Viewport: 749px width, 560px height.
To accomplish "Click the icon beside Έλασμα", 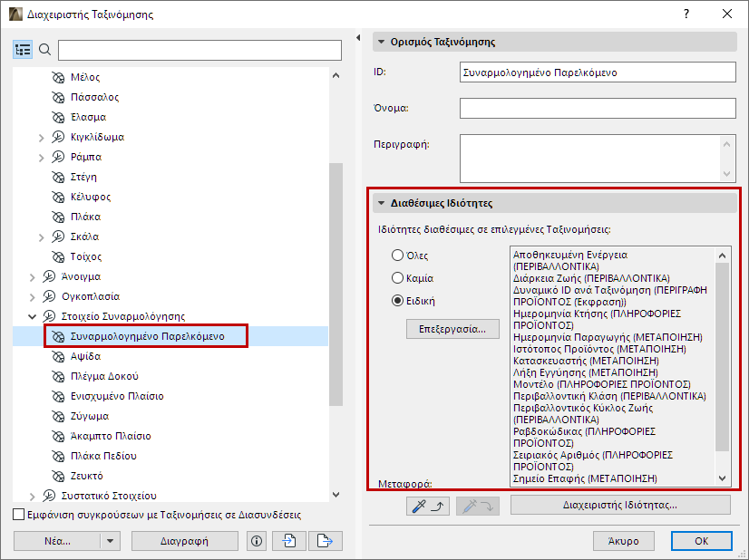I will pos(58,118).
